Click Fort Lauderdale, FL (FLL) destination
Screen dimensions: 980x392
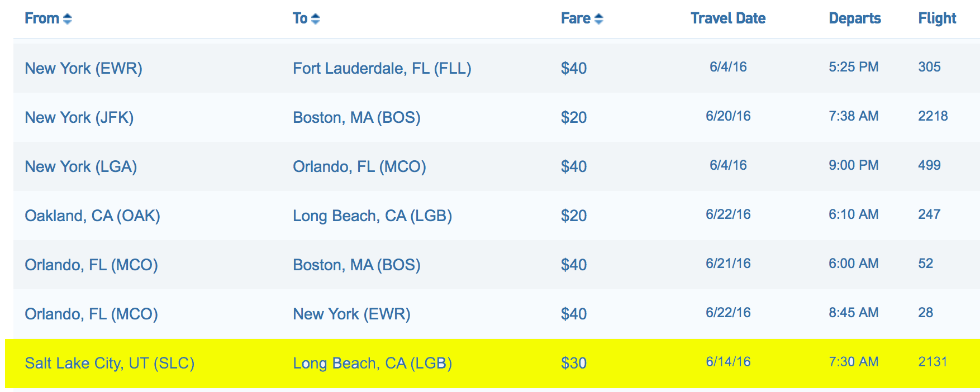(x=382, y=68)
